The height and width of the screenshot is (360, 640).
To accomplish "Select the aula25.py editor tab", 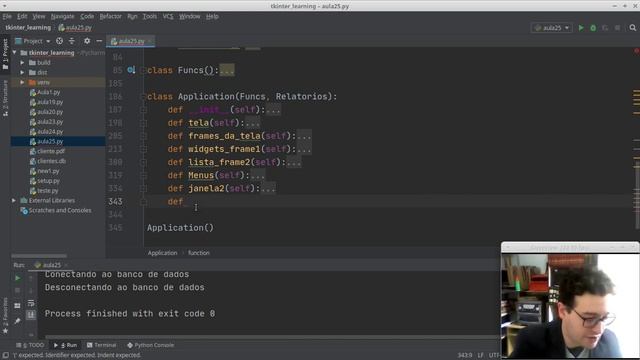I will (131, 41).
